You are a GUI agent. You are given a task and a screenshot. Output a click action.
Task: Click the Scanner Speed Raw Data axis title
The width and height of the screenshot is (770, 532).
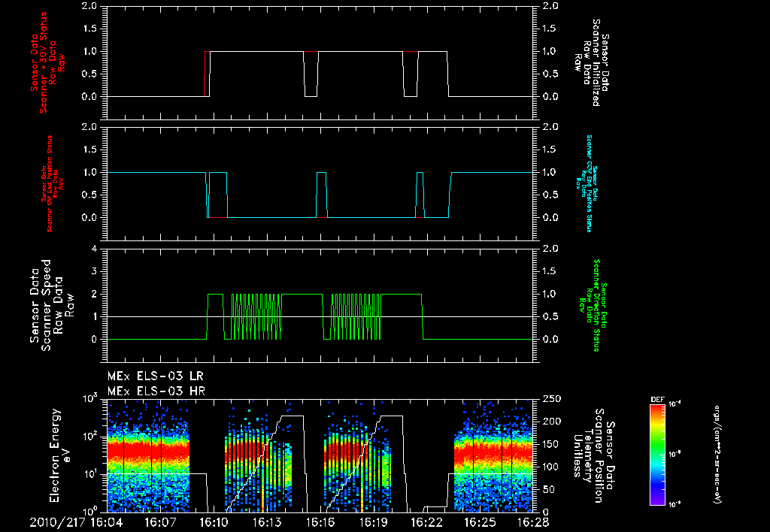(51, 305)
